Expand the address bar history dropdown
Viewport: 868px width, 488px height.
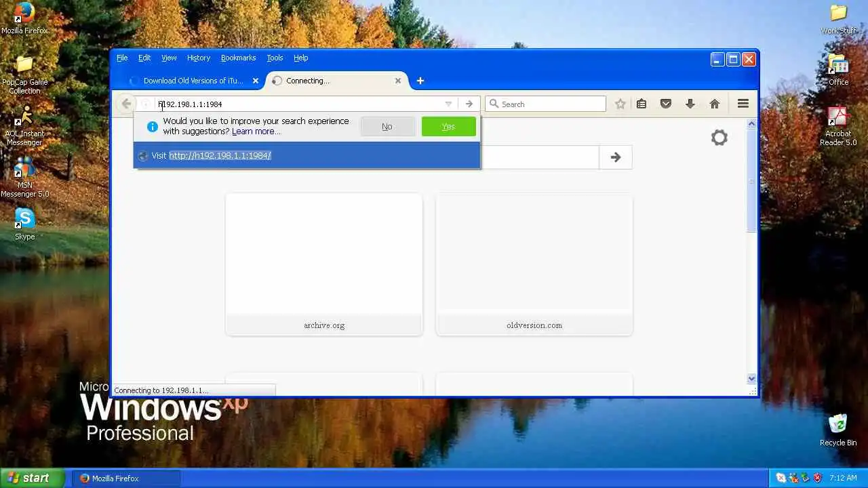point(448,104)
